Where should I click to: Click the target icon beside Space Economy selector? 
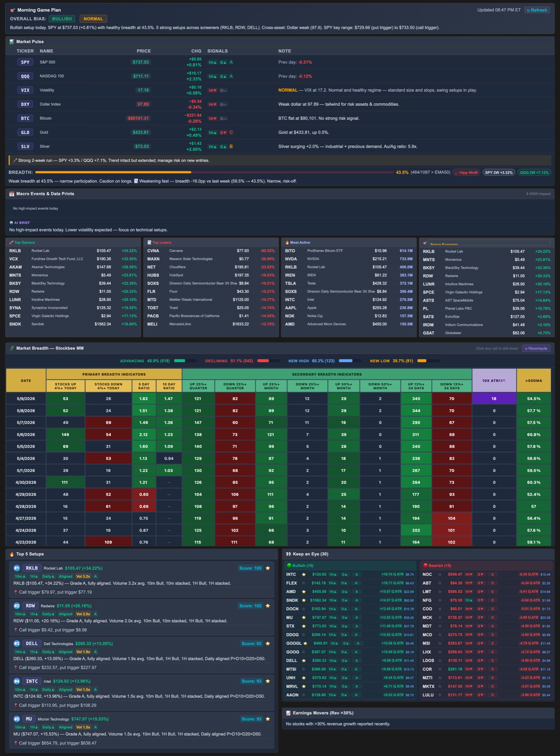(425, 243)
